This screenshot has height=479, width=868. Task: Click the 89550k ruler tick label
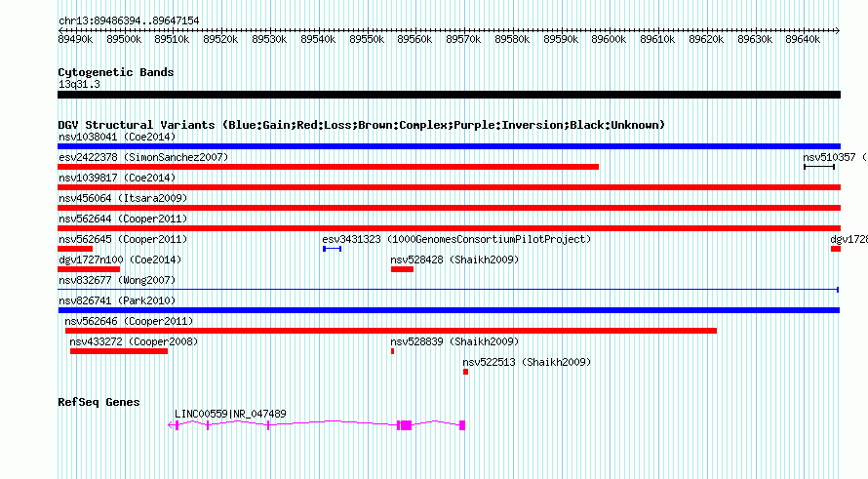(x=367, y=40)
